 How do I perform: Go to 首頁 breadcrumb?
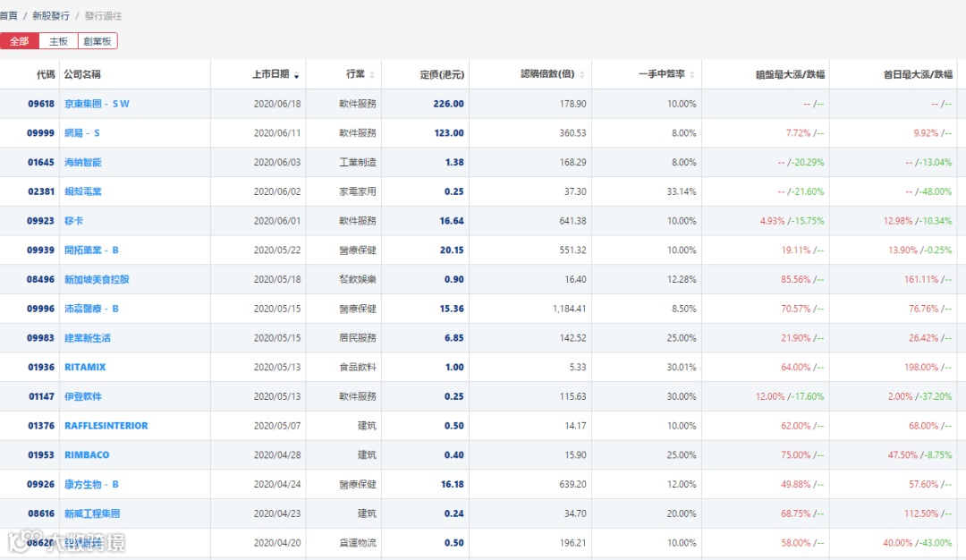pyautogui.click(x=9, y=15)
